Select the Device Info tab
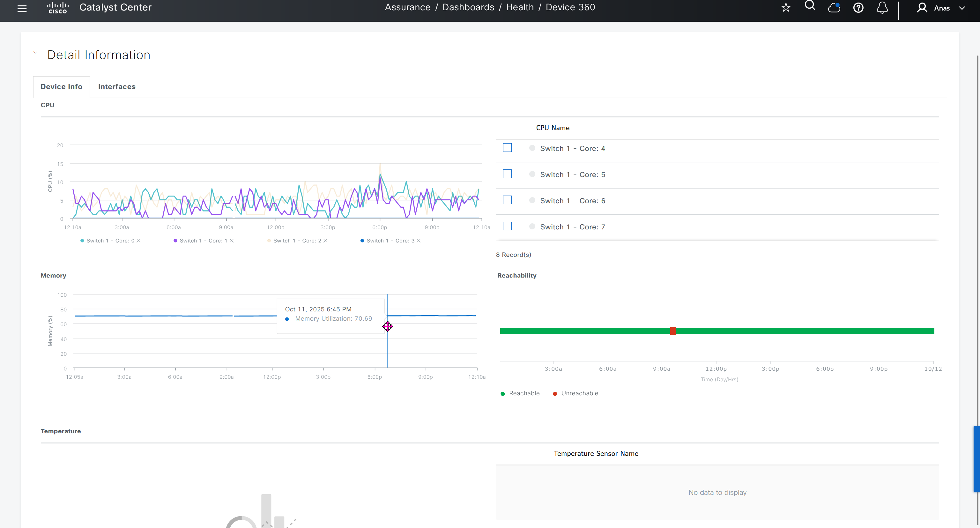 pyautogui.click(x=61, y=87)
